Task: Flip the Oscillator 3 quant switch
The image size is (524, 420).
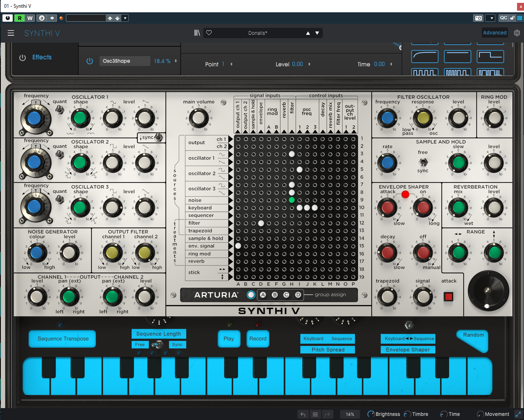Action: click(x=60, y=200)
